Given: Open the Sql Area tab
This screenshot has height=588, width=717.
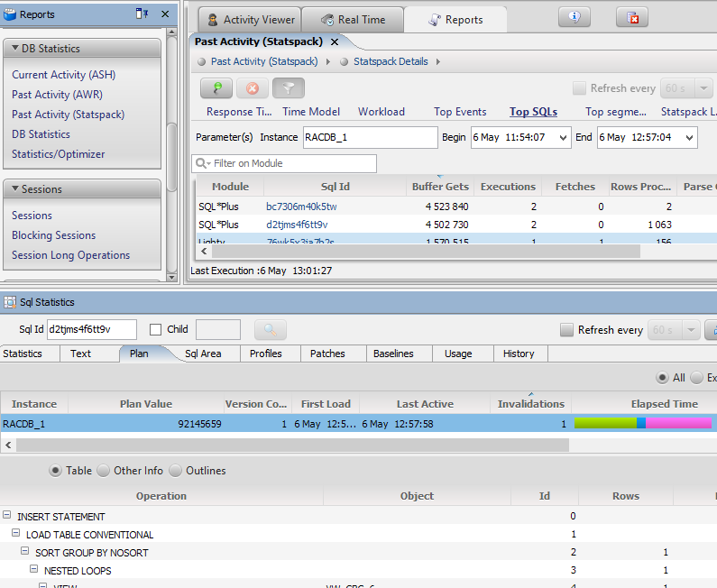Looking at the screenshot, I should pos(203,354).
